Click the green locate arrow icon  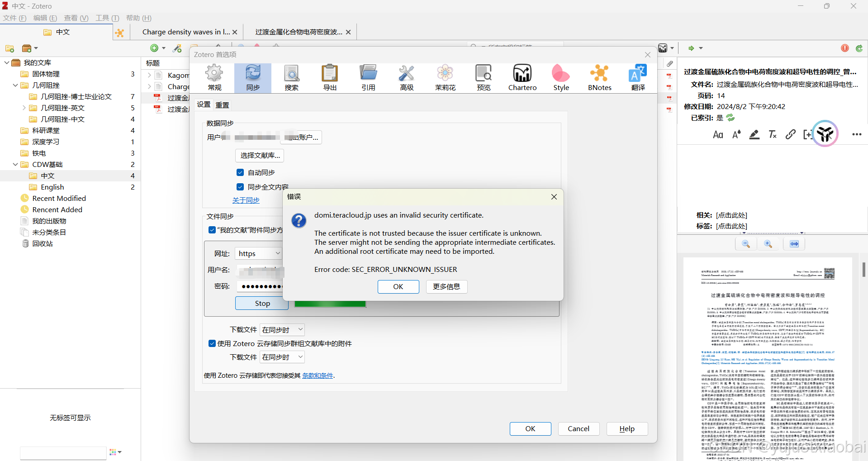(x=691, y=48)
